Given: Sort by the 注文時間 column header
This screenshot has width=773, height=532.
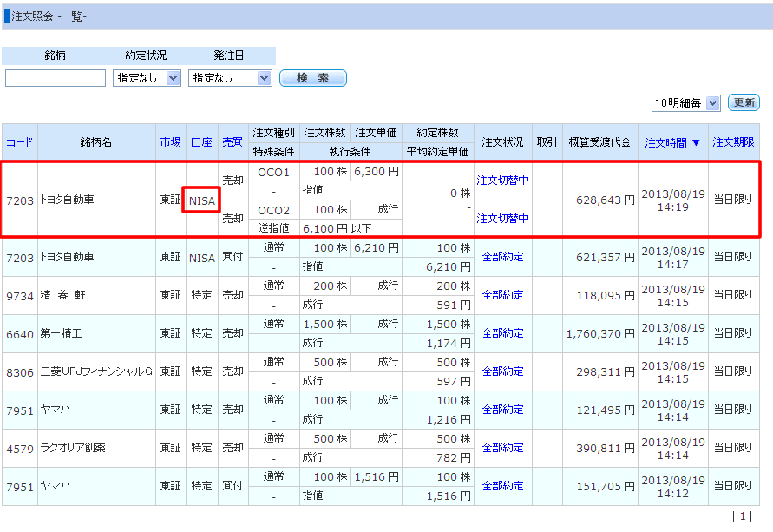Looking at the screenshot, I should (x=672, y=142).
